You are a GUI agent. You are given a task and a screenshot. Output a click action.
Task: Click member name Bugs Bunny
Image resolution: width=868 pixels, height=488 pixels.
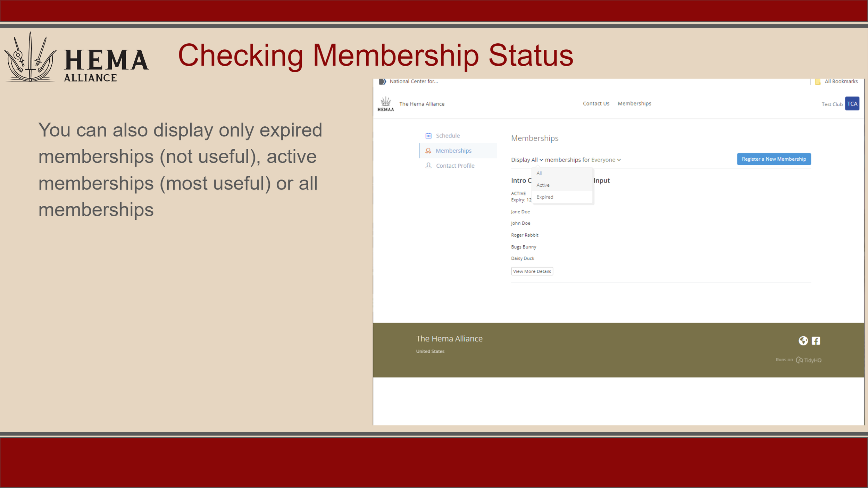click(x=524, y=247)
